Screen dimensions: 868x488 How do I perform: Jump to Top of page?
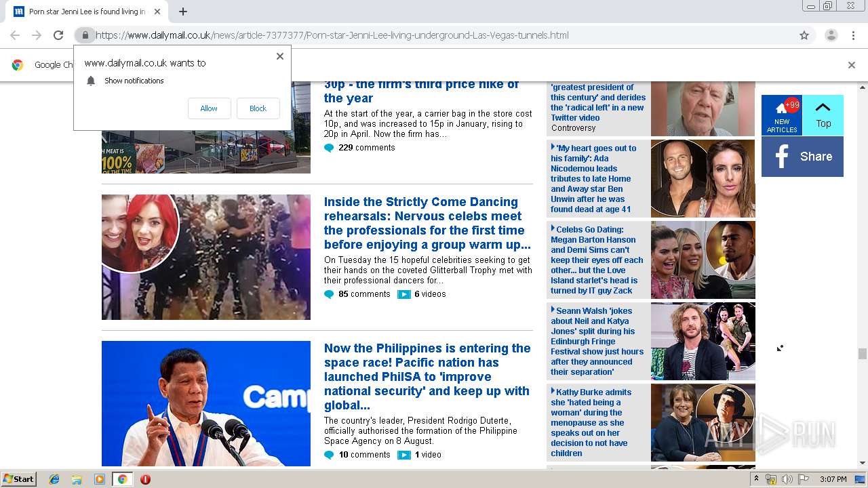823,115
